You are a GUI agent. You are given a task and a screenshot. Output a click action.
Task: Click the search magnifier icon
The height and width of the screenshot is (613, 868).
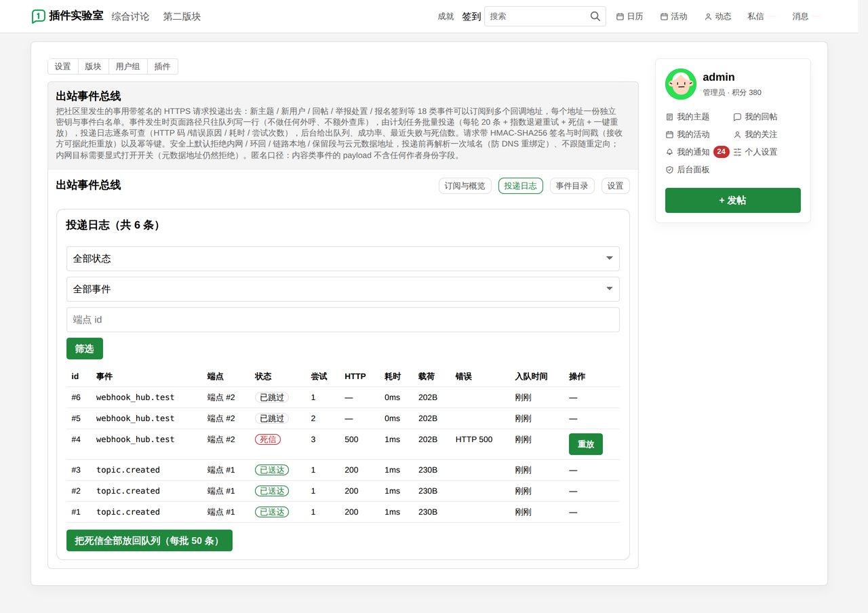point(595,16)
